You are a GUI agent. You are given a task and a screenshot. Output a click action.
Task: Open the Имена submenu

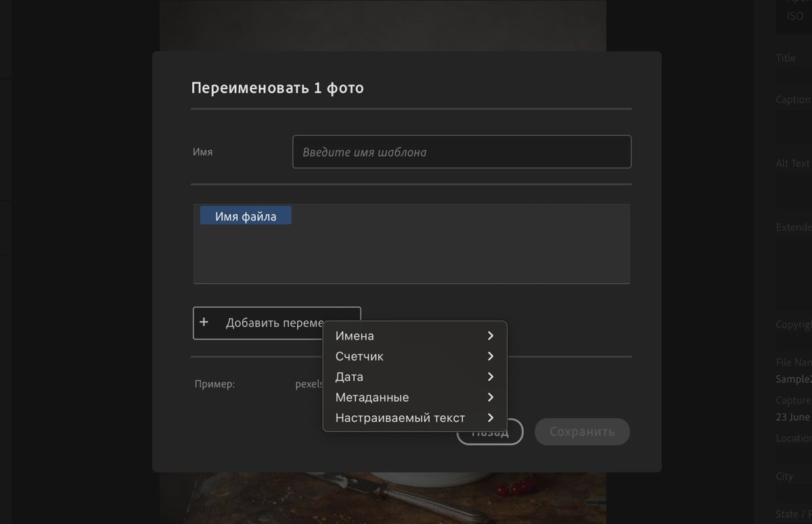[x=415, y=335]
